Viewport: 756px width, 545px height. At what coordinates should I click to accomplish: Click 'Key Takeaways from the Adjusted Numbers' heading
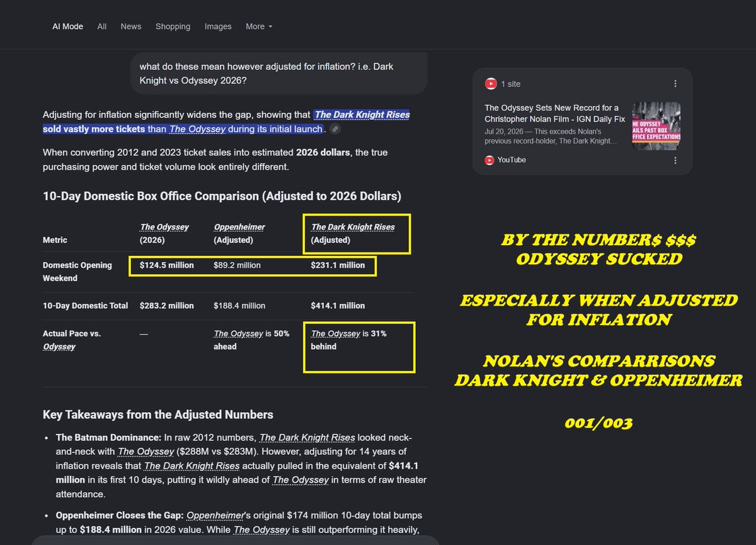pyautogui.click(x=158, y=415)
